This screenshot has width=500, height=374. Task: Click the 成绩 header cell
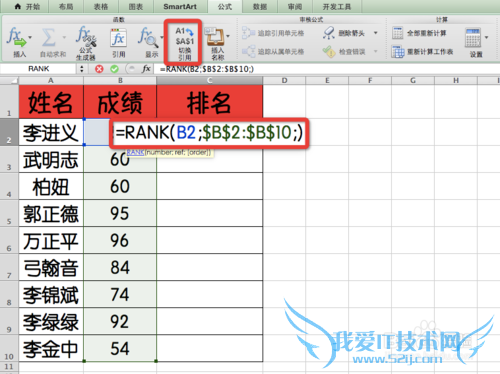pos(120,102)
